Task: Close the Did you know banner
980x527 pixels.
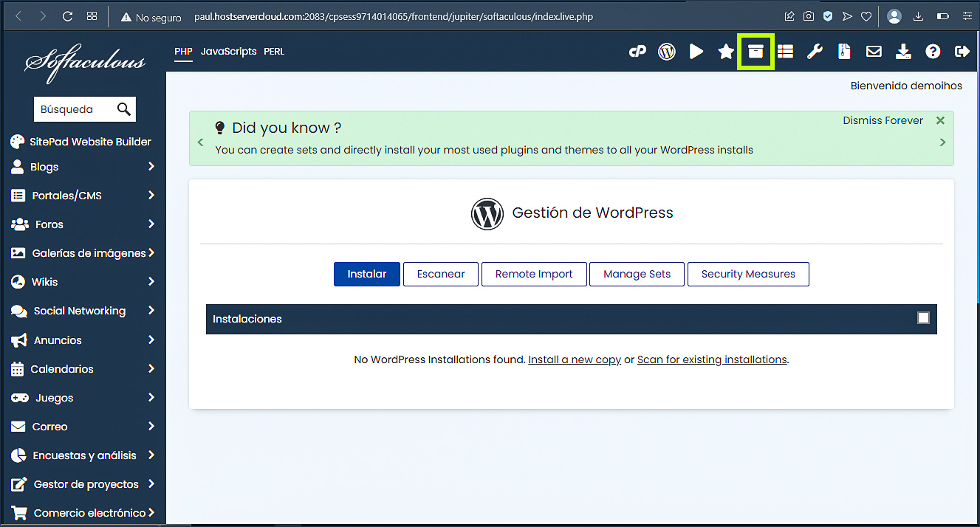Action: [x=940, y=120]
